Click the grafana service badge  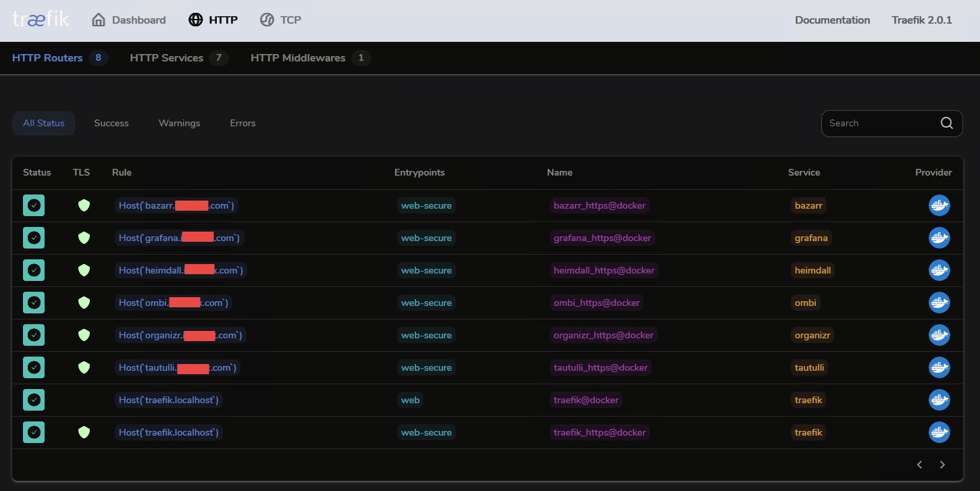pyautogui.click(x=811, y=238)
